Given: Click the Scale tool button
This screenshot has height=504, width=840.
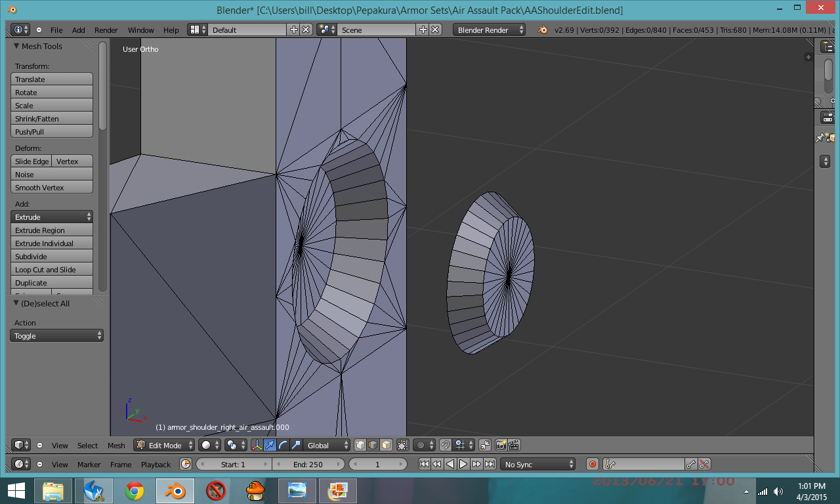Looking at the screenshot, I should pyautogui.click(x=52, y=105).
